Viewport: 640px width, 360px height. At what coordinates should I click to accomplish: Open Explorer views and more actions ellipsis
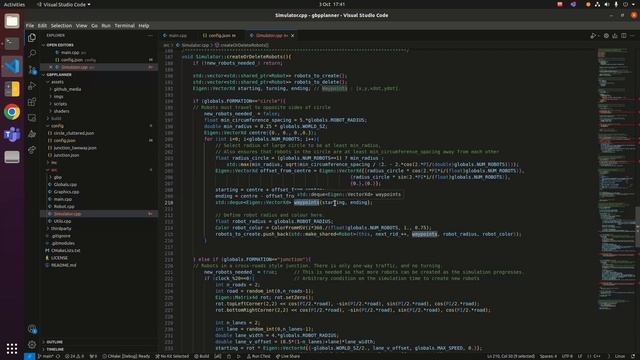tap(150, 36)
